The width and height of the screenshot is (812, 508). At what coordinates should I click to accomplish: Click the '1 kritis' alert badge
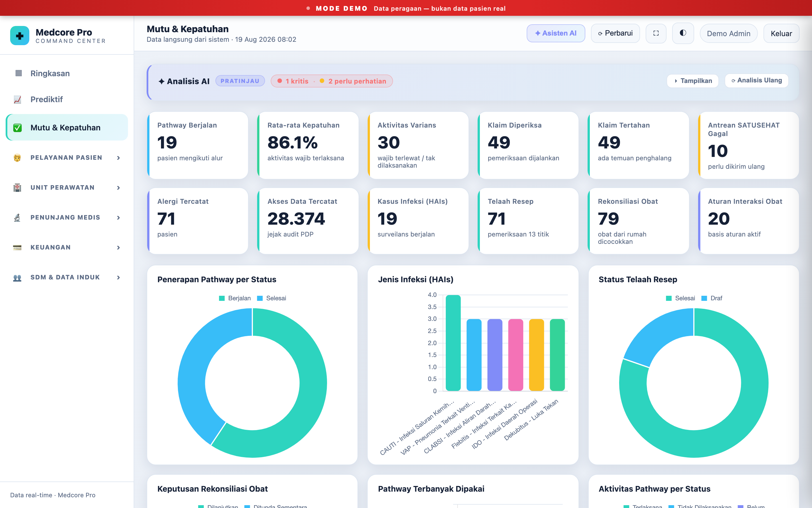click(293, 81)
